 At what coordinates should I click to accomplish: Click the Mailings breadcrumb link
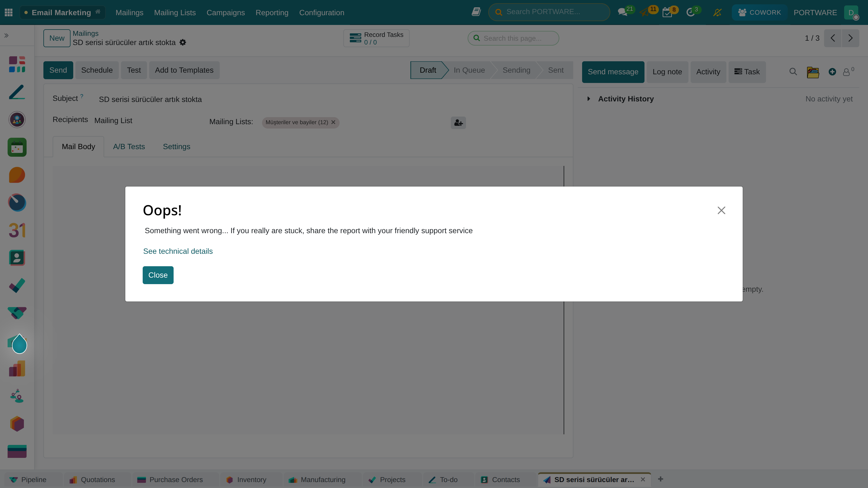pyautogui.click(x=86, y=33)
